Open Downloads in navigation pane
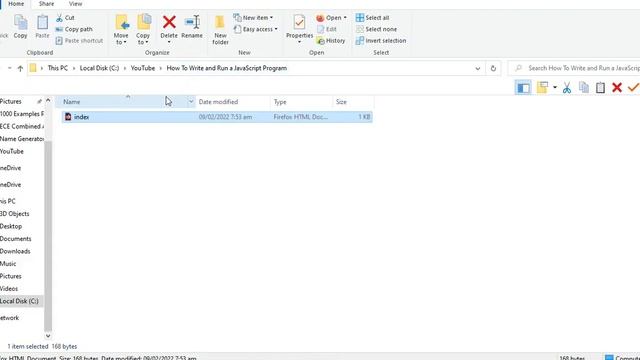Image resolution: width=640 pixels, height=360 pixels. click(15, 251)
